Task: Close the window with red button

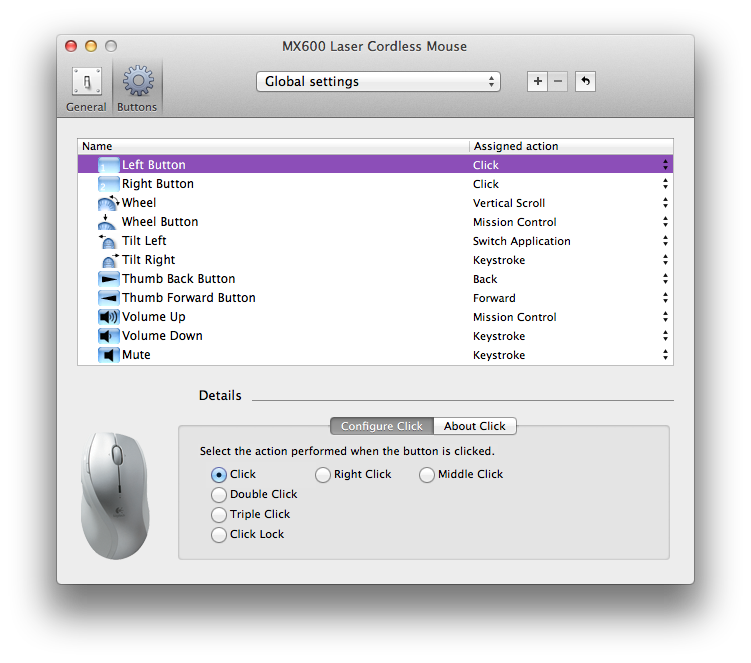Action: pos(71,46)
